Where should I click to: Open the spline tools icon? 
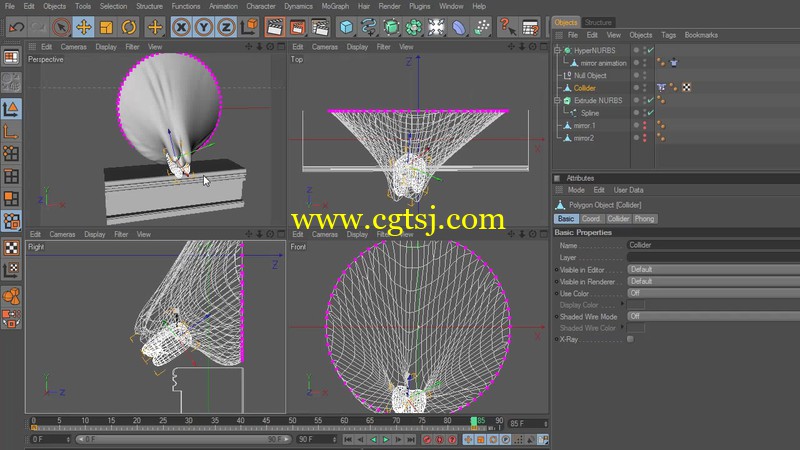(x=369, y=27)
